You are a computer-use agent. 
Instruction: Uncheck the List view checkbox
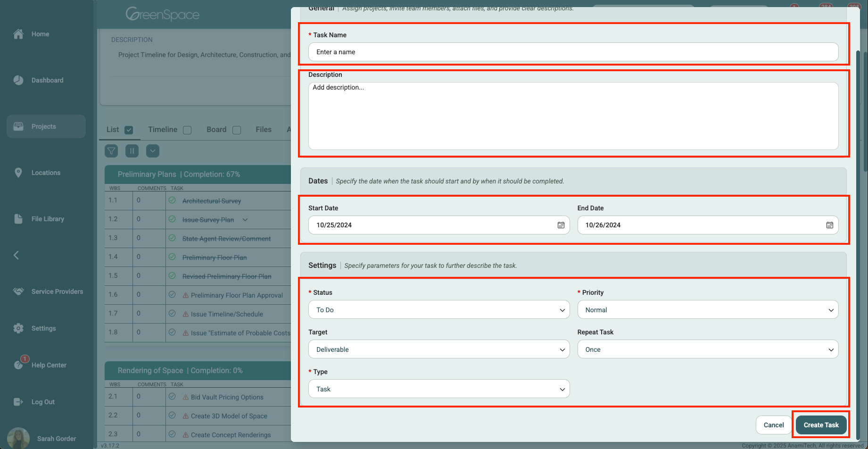[x=129, y=130]
